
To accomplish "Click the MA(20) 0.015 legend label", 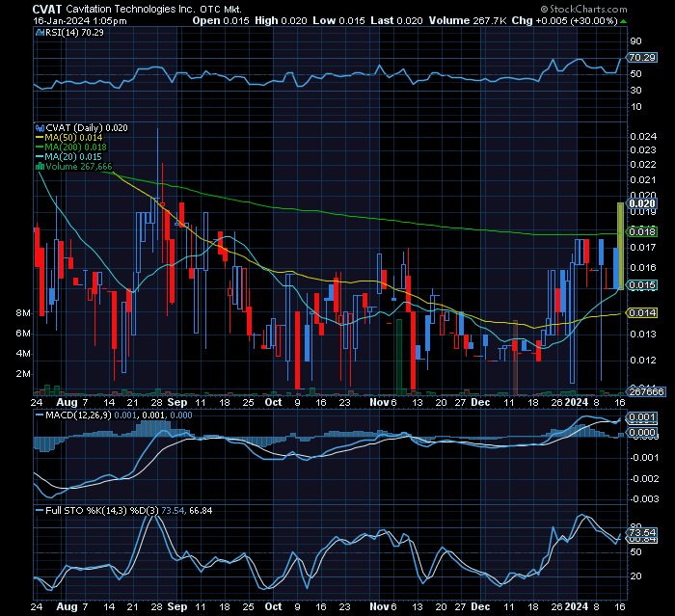I will 73,157.
